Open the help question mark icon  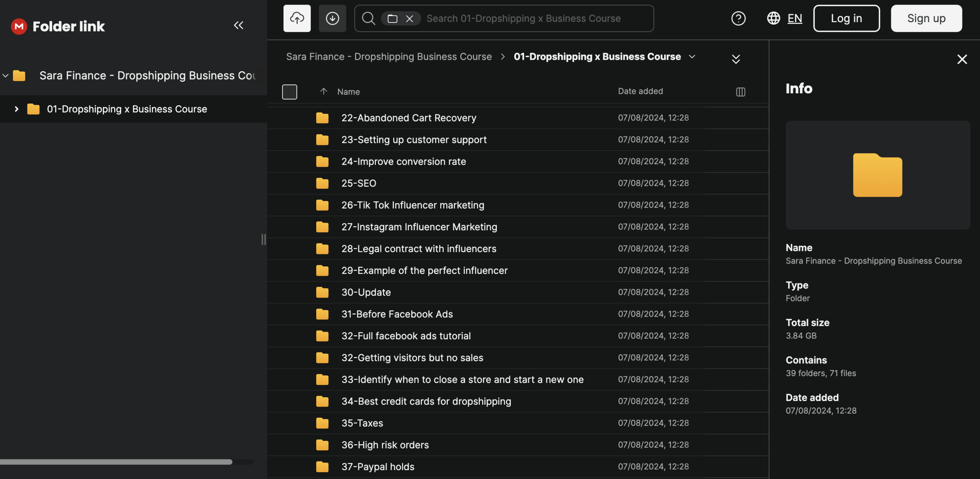tap(738, 18)
